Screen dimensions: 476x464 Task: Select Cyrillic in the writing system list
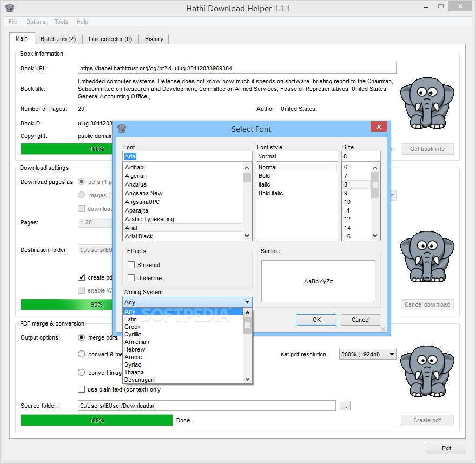coord(183,334)
